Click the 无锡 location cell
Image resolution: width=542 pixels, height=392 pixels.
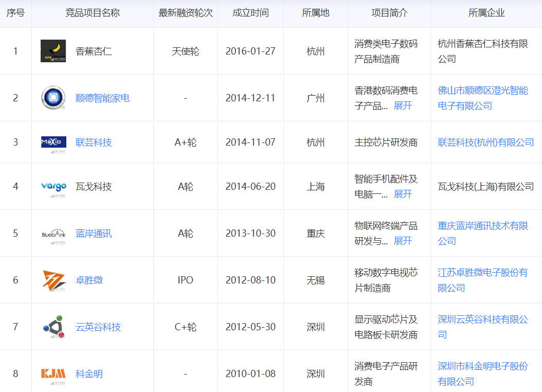coord(316,280)
